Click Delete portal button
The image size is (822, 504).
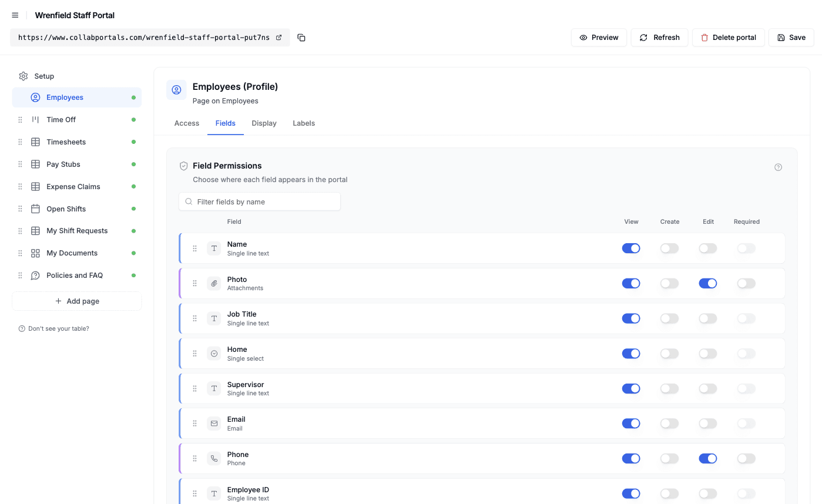click(728, 38)
